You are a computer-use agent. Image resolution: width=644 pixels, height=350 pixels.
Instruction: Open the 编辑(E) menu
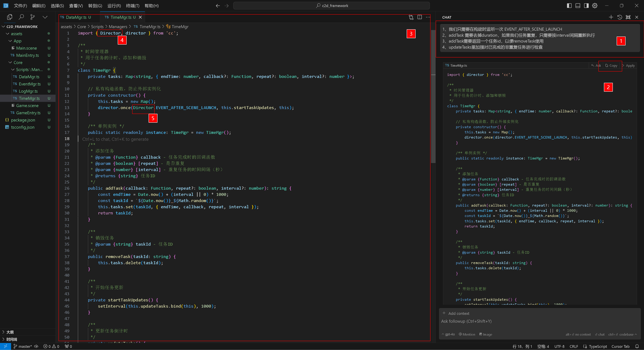39,6
